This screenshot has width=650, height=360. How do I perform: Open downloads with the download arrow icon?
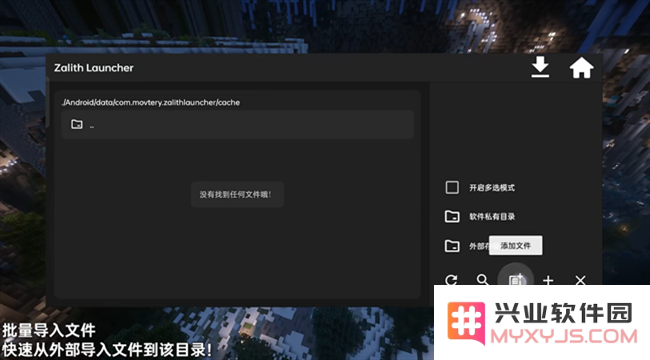pyautogui.click(x=540, y=68)
